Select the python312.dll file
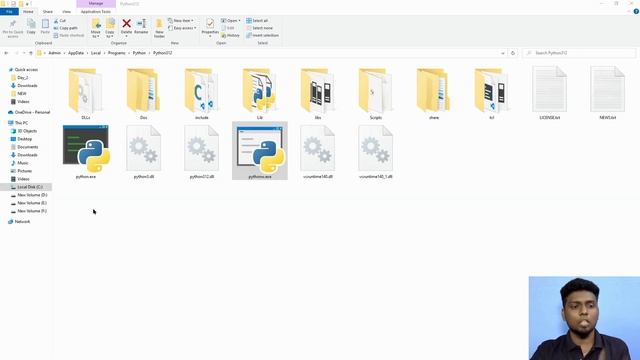The image size is (640, 360). point(202,151)
